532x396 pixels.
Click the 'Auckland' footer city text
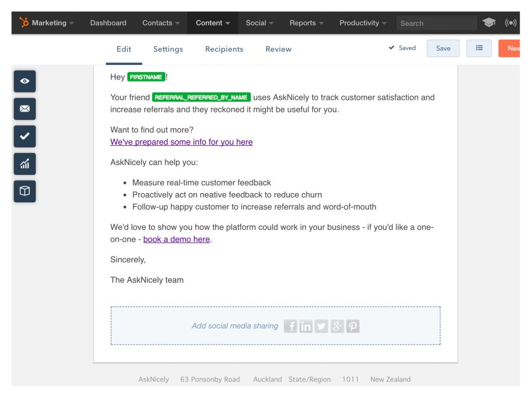pos(268,379)
